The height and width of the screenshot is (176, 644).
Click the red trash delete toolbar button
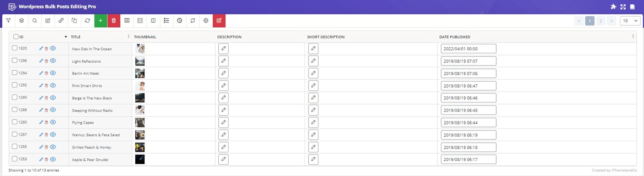click(114, 21)
